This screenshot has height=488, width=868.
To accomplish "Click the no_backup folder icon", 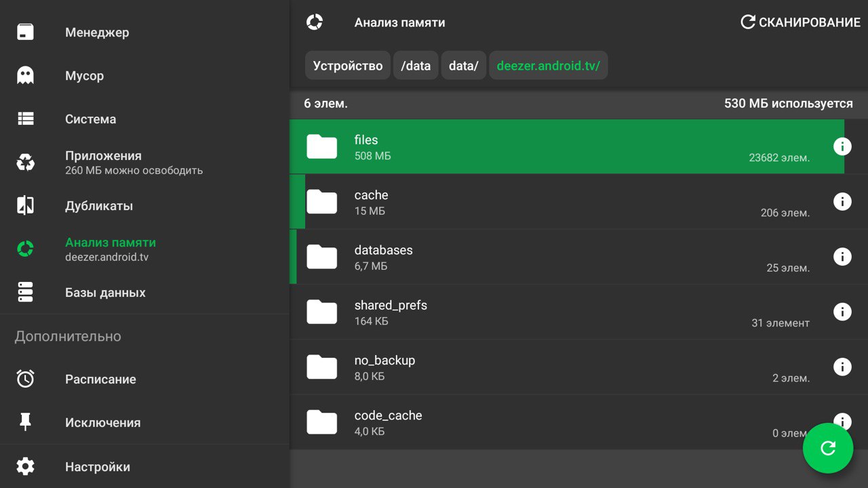I will 321,367.
